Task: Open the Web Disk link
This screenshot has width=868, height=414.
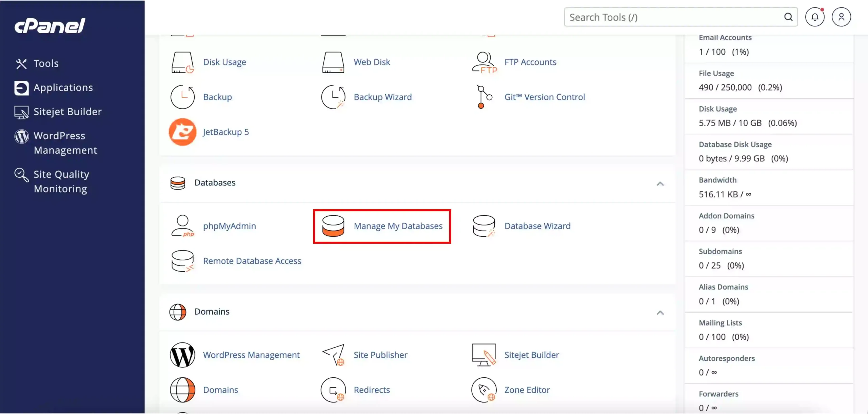Action: coord(372,62)
